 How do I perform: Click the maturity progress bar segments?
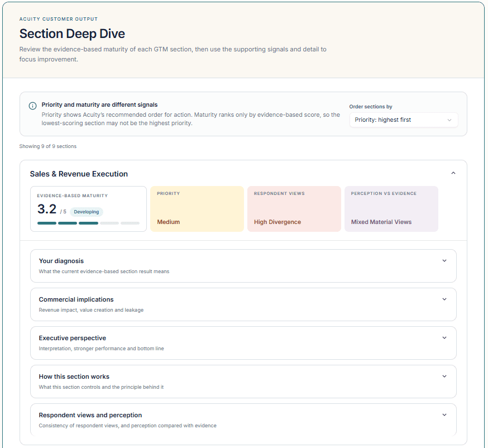click(88, 223)
